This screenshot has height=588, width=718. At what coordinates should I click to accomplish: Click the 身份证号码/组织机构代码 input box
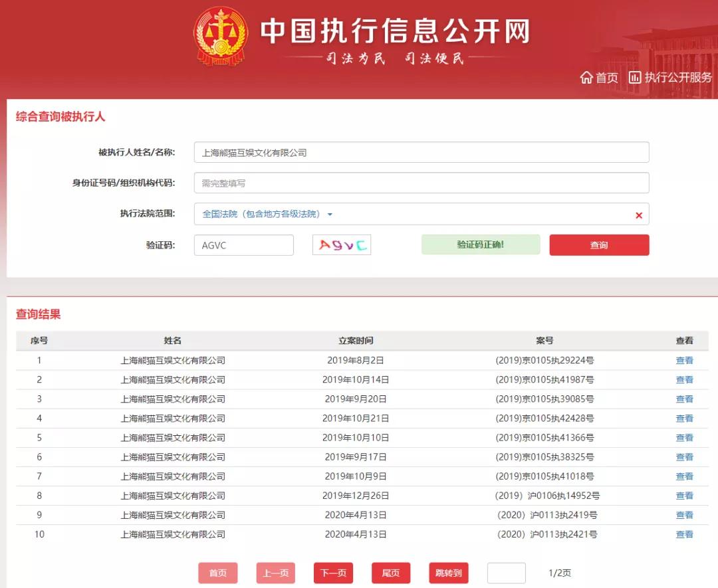tap(423, 183)
